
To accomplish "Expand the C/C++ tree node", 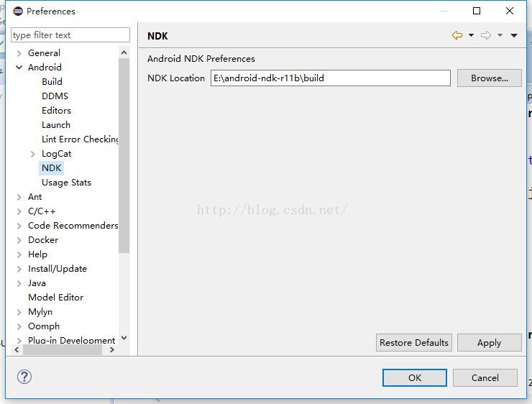I will pos(19,211).
